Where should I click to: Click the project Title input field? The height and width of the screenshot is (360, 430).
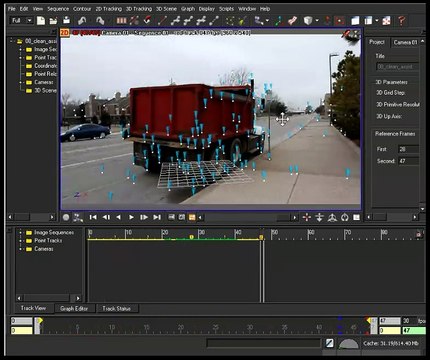point(397,66)
